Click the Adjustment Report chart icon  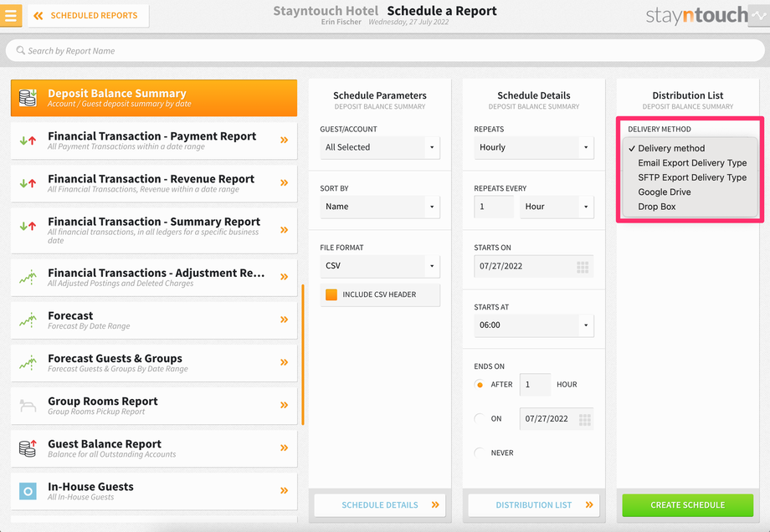pos(28,277)
